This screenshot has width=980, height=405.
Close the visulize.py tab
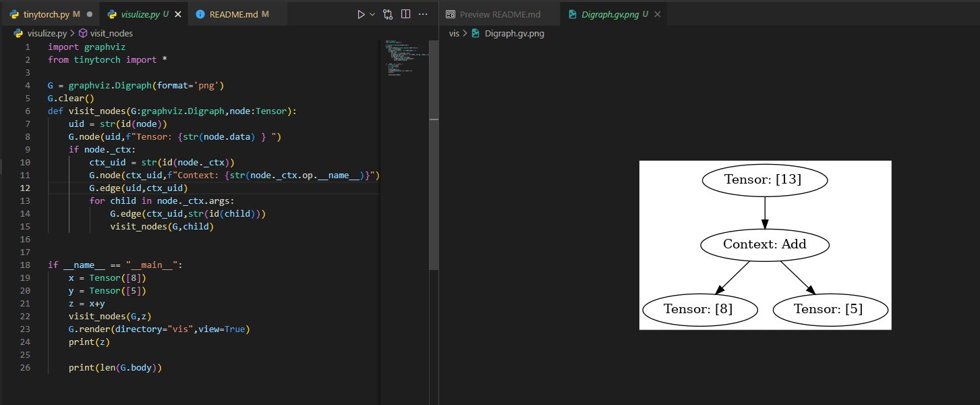177,14
